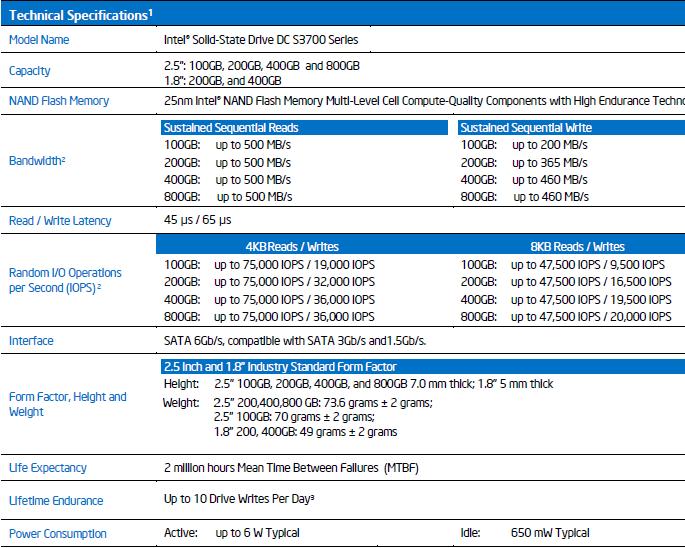Select the Model Name row label
This screenshot has width=685, height=548.
pos(39,40)
